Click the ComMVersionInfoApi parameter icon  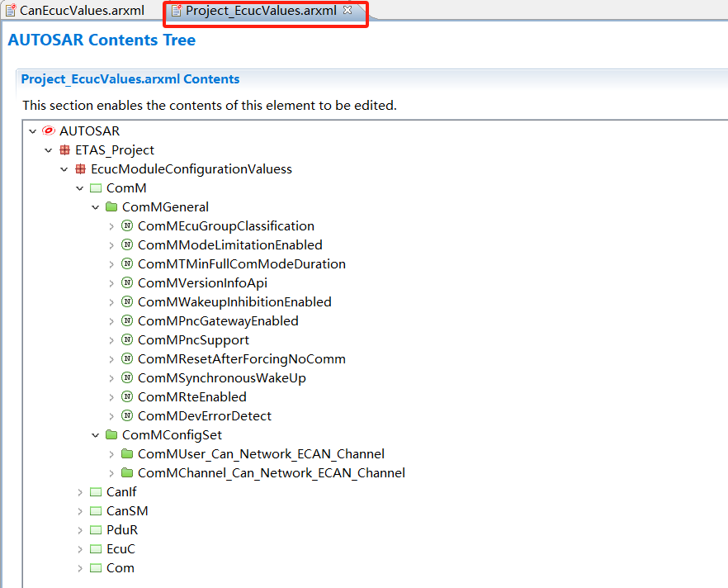127,283
